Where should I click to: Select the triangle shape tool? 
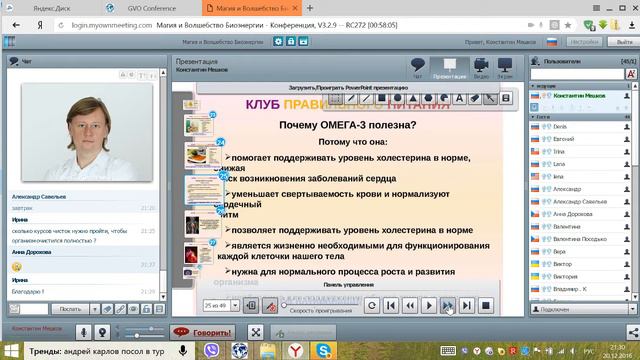[x=413, y=98]
